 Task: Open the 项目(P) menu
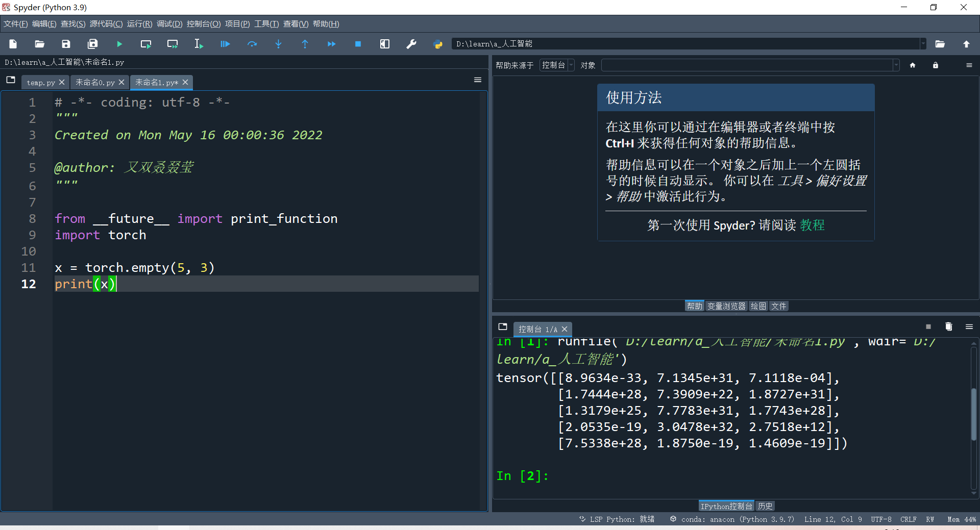[x=238, y=24]
